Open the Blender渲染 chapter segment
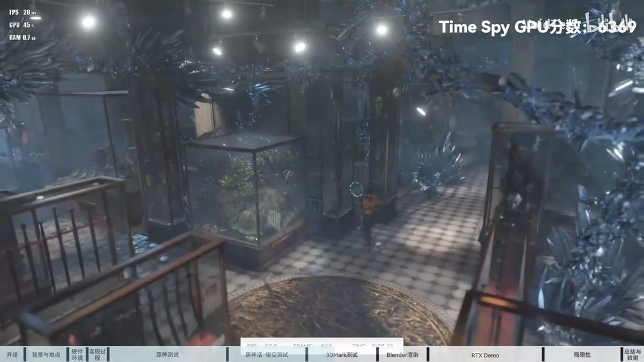This screenshot has height=362, width=644. [402, 355]
